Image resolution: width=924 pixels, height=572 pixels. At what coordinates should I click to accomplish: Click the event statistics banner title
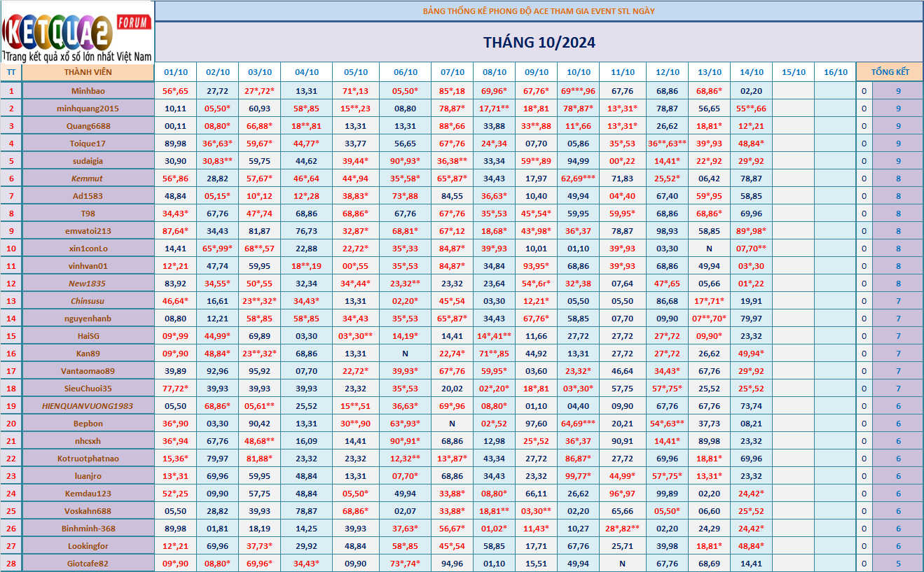pos(539,11)
